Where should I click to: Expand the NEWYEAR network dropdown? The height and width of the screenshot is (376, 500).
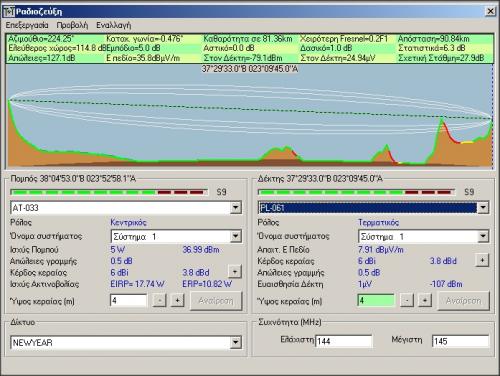[x=235, y=342]
